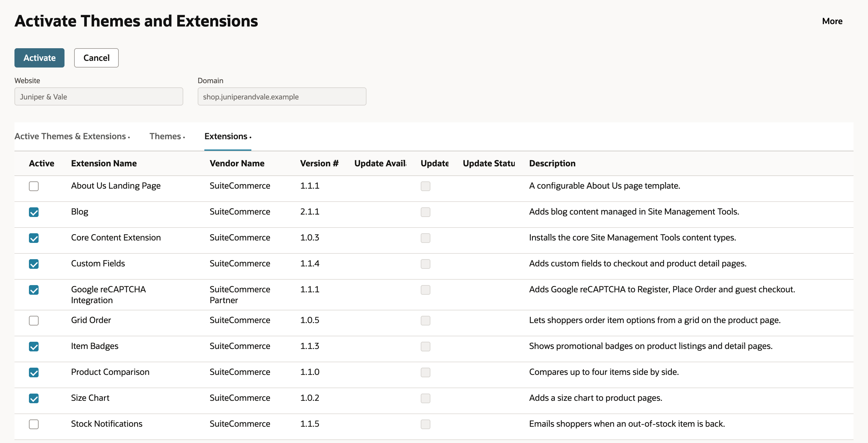The image size is (868, 443).
Task: Click the 'SuiteCommerce Partner' vendor cell
Action: (x=240, y=294)
